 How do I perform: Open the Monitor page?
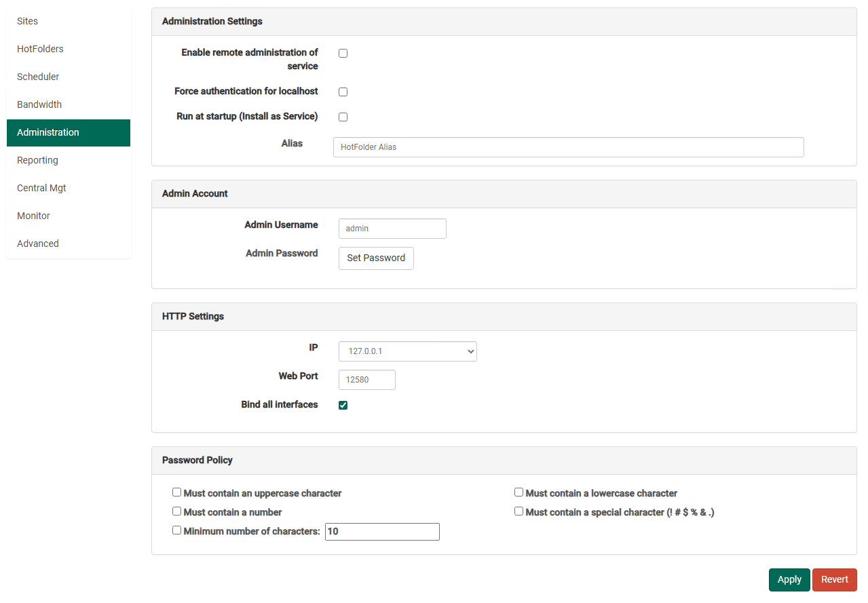(69, 216)
